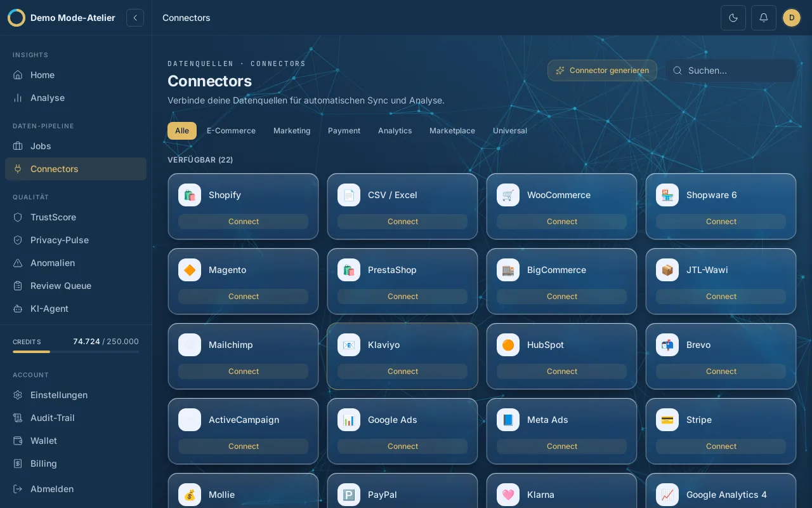Open Anomalien page

(75, 263)
